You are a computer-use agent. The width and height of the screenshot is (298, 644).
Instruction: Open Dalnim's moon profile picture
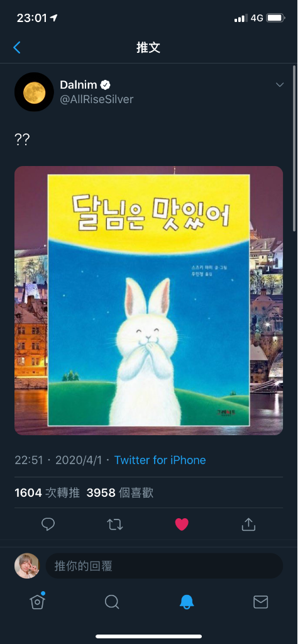[x=34, y=92]
